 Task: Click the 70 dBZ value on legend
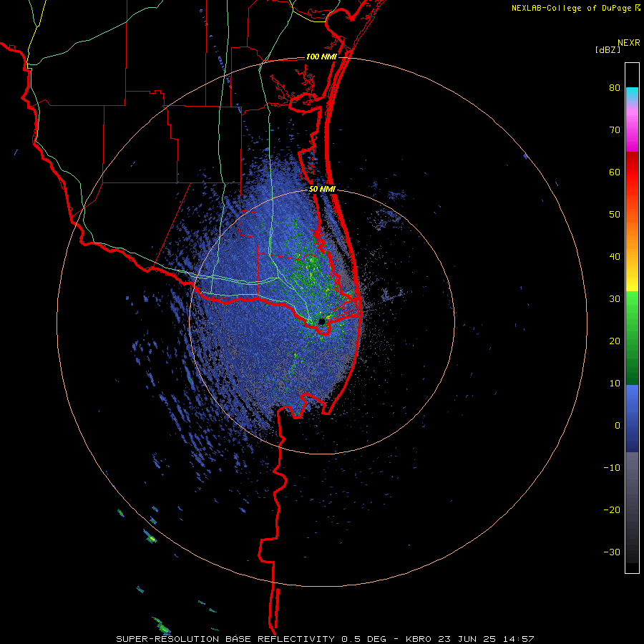(615, 130)
